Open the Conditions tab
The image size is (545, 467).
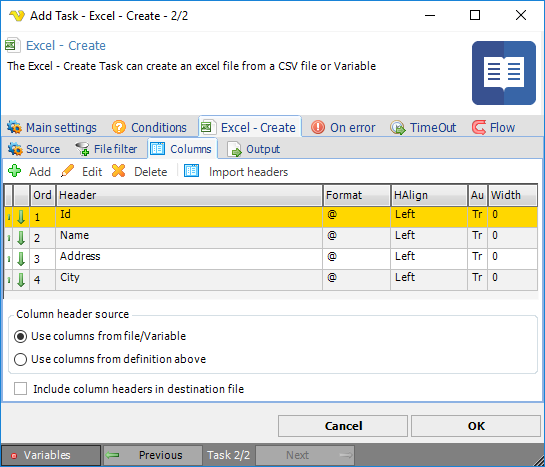pos(149,128)
